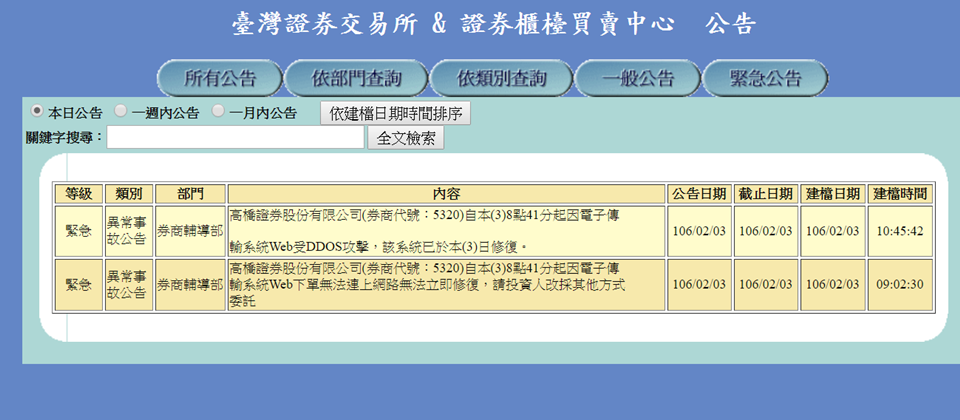
Task: Click the 等級 column header
Action: pyautogui.click(x=79, y=194)
